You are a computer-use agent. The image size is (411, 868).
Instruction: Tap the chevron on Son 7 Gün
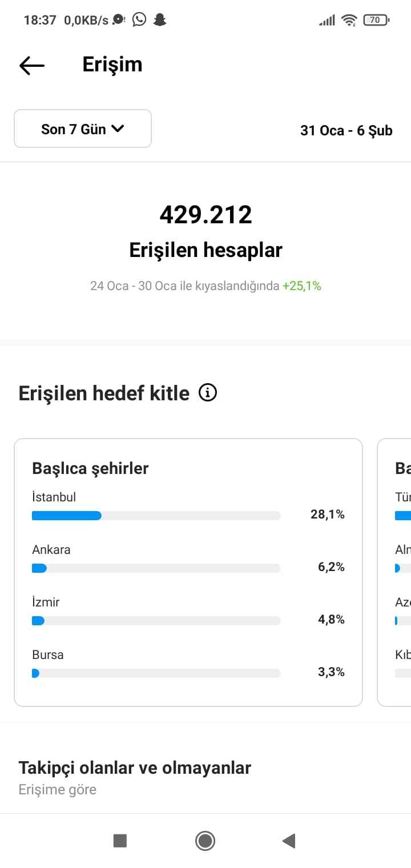click(x=117, y=129)
